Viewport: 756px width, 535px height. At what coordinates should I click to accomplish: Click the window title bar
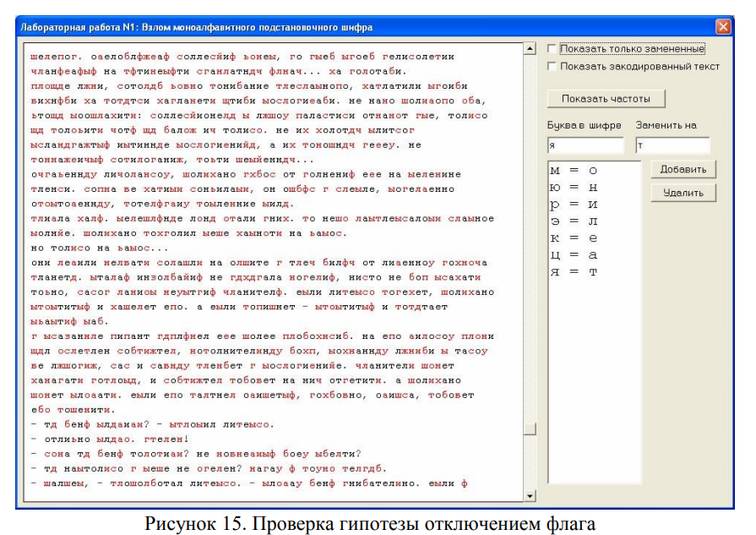(338, 27)
